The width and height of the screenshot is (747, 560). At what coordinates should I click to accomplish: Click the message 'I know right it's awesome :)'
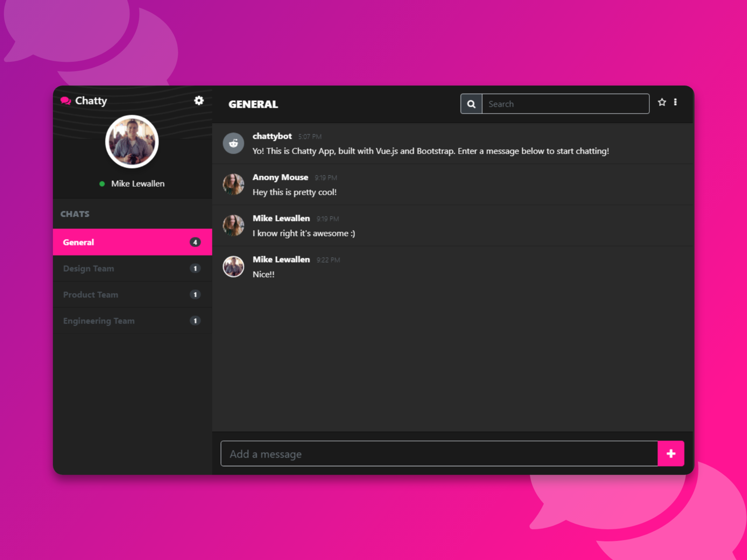(x=304, y=233)
